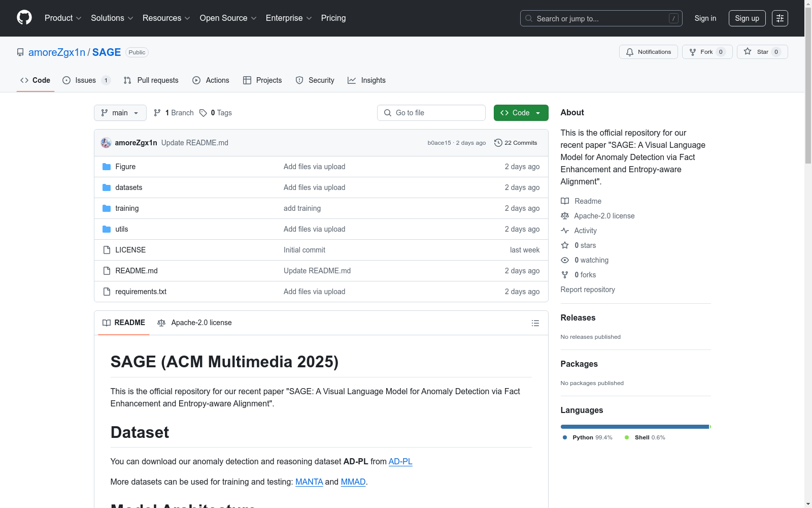The width and height of the screenshot is (812, 508).
Task: Open the MANTA dataset link
Action: (309, 482)
